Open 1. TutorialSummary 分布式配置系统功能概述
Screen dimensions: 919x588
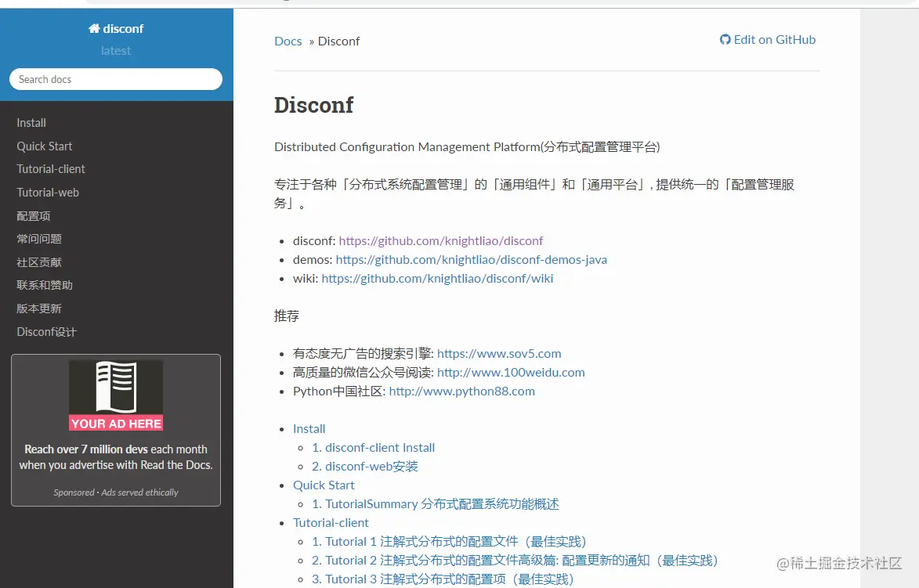point(436,503)
